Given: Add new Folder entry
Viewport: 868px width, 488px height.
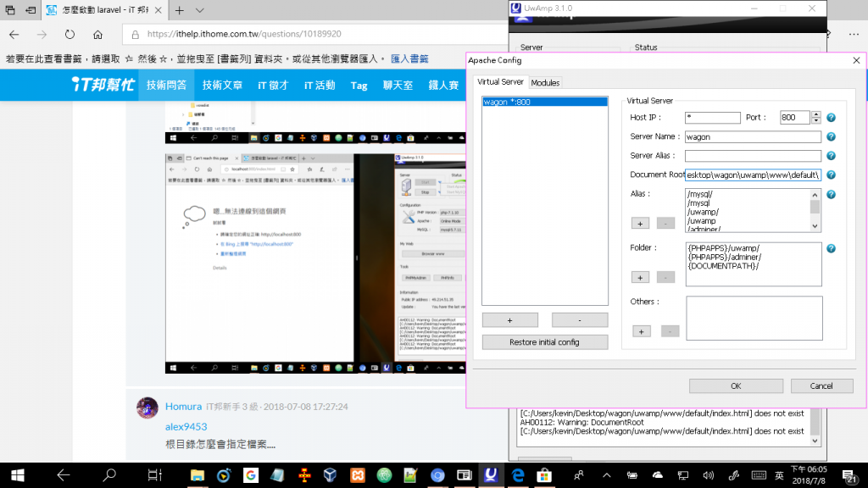Looking at the screenshot, I should pos(641,277).
